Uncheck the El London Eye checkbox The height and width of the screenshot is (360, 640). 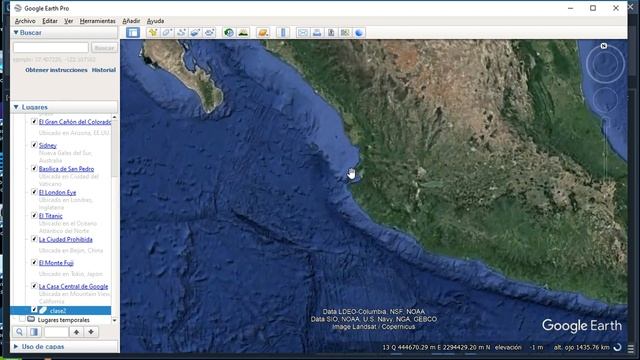[x=34, y=192]
